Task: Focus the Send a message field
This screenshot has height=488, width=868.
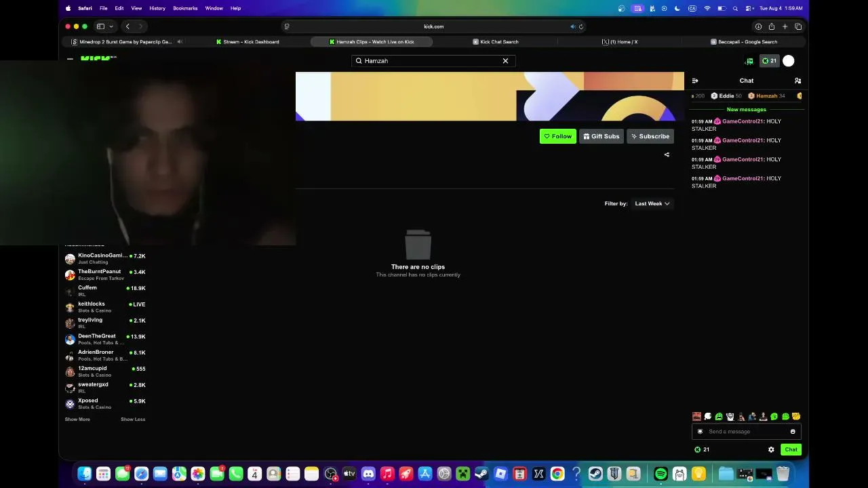Action: pyautogui.click(x=747, y=432)
